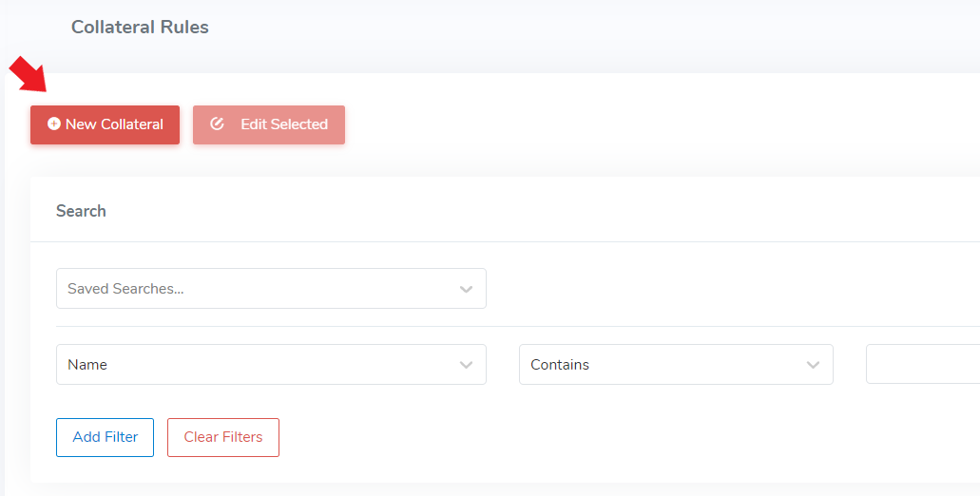
Task: Click the chevron arrow beside Name
Action: [466, 365]
